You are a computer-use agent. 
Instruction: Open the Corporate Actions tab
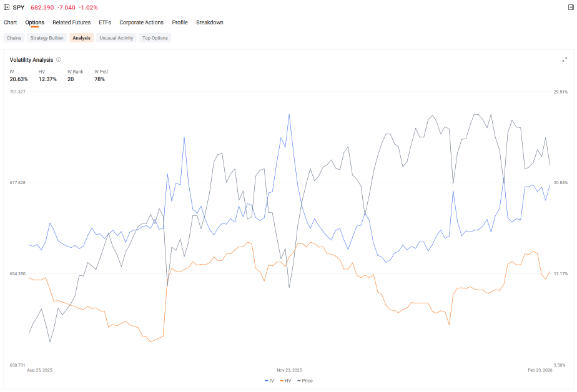141,22
